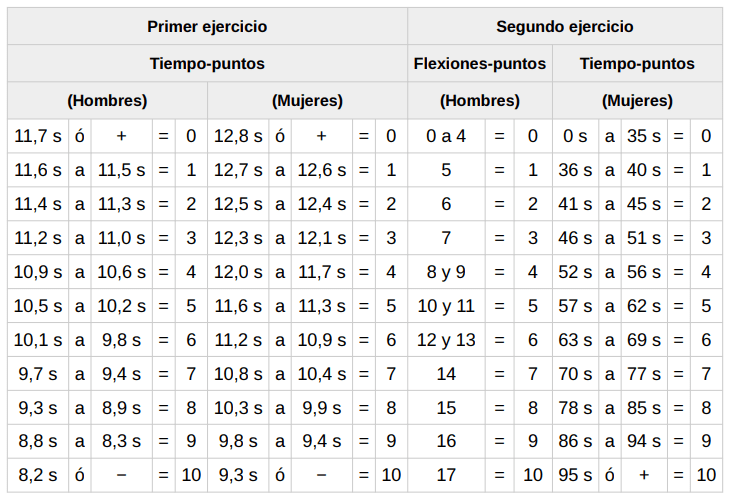Click the "(Mujeres)" header under Primer ejercicio
Viewport: 732px width, 502px height.
pos(308,100)
